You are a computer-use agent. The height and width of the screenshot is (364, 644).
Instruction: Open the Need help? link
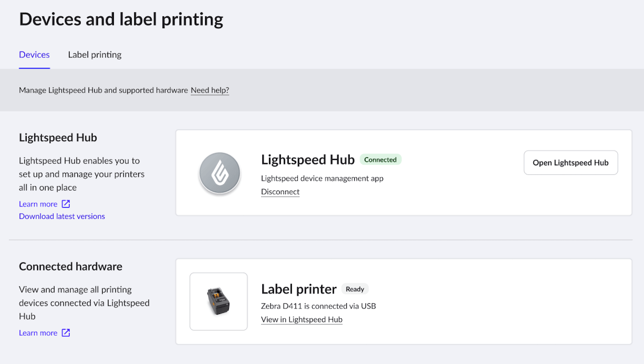tap(210, 90)
